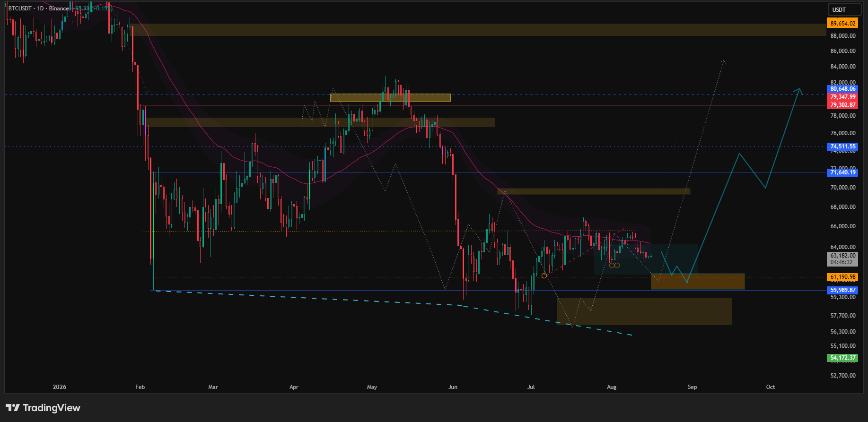Click the Sep label on time axis
Screen dimensions: 868x422
coord(692,387)
